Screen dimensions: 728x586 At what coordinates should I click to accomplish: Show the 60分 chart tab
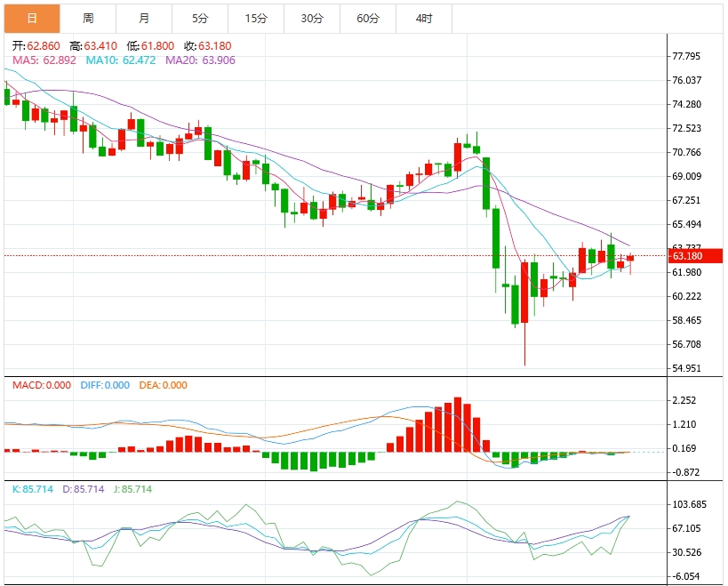point(368,18)
